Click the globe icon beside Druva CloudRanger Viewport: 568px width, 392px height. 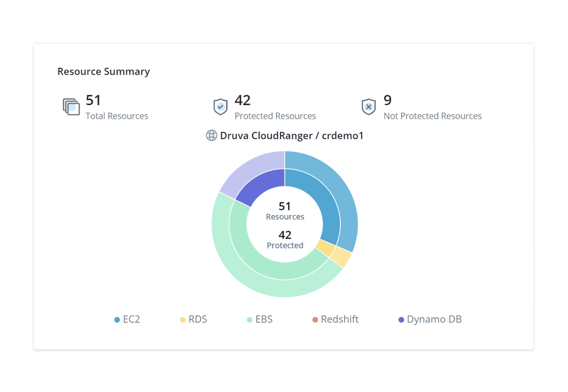pos(211,135)
